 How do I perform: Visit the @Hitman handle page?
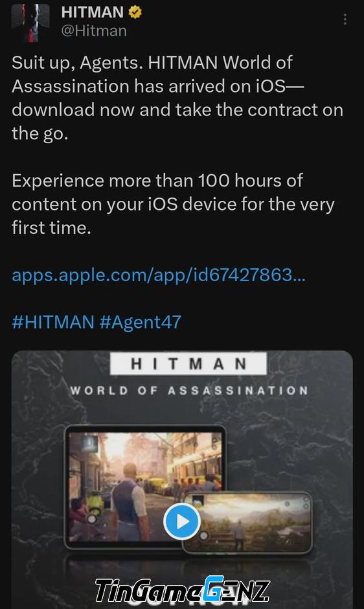[94, 31]
